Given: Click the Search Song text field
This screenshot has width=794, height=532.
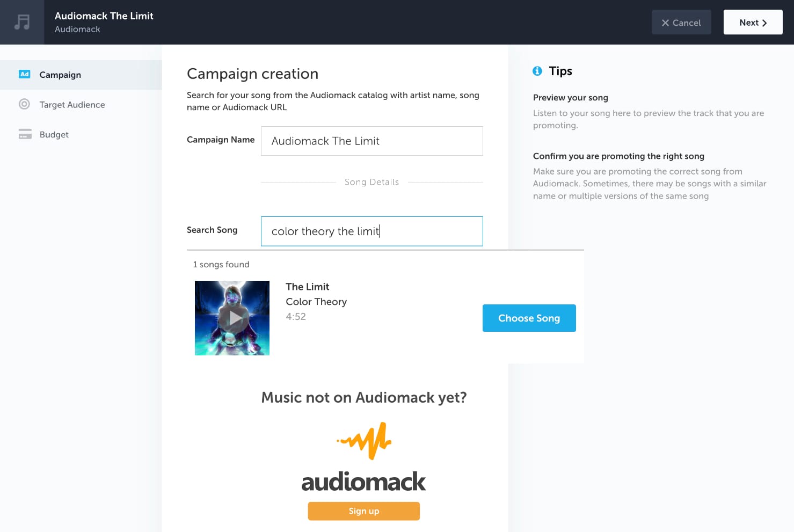Looking at the screenshot, I should (x=371, y=231).
